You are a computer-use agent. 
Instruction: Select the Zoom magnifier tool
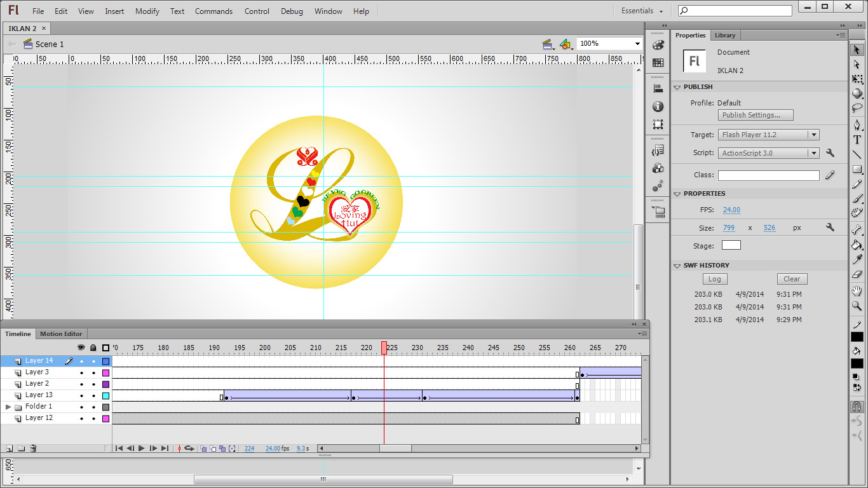[857, 306]
